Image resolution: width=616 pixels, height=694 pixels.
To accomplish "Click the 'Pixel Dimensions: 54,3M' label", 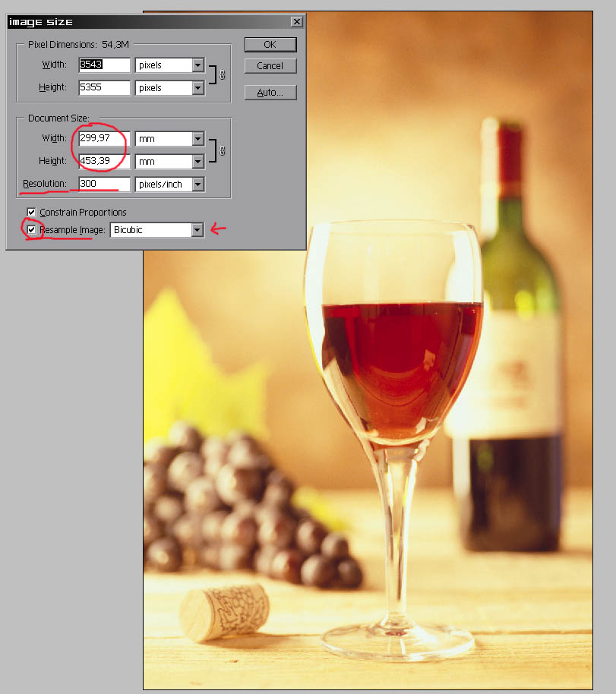I will pos(78,45).
